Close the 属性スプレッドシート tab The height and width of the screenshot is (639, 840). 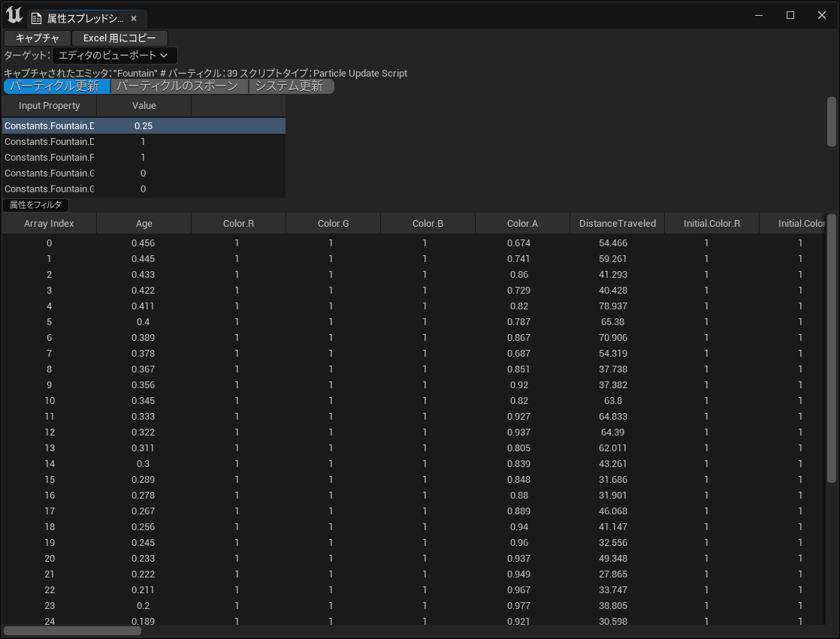coord(134,19)
